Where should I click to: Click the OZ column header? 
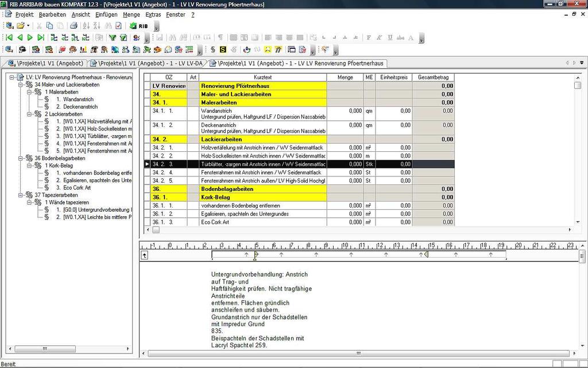pos(169,78)
